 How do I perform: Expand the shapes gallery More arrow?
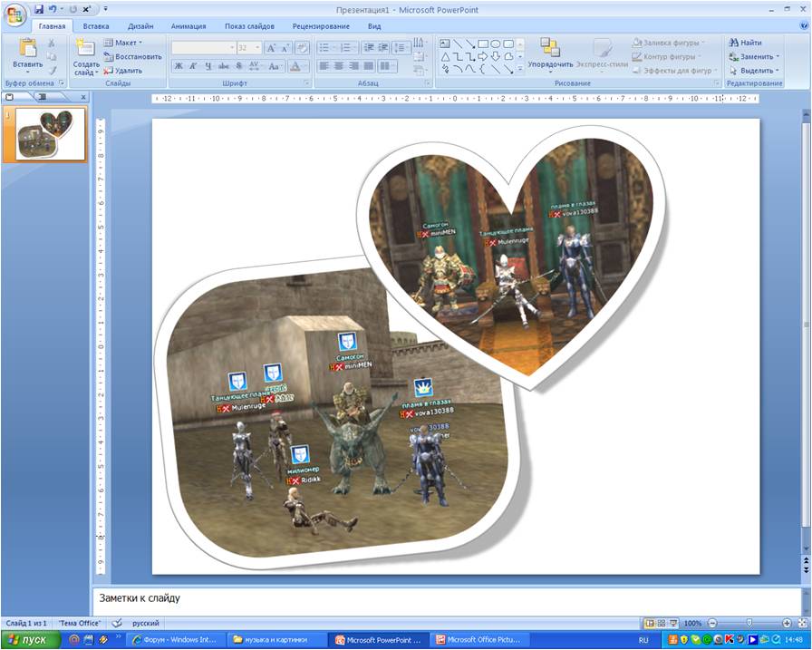[521, 69]
